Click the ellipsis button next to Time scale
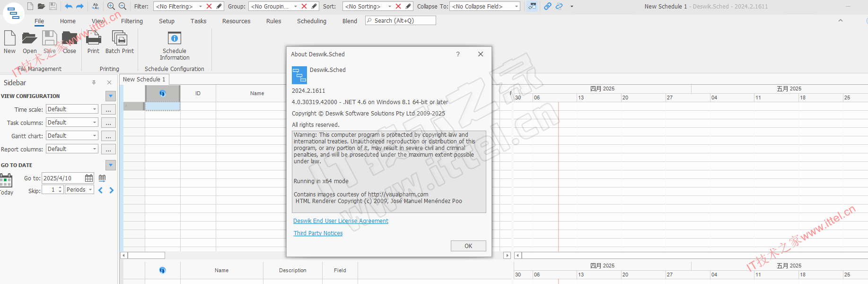Image resolution: width=868 pixels, height=284 pixels. tap(108, 109)
